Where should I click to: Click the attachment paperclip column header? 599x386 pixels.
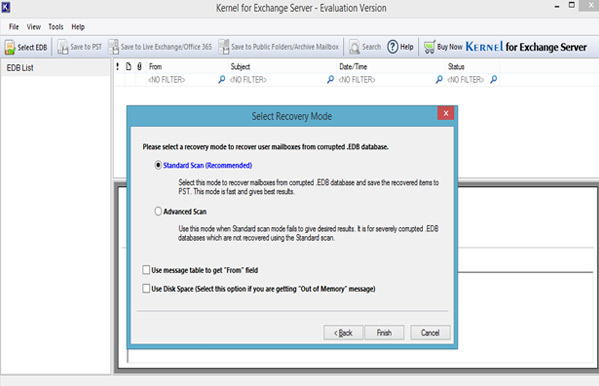[x=139, y=66]
